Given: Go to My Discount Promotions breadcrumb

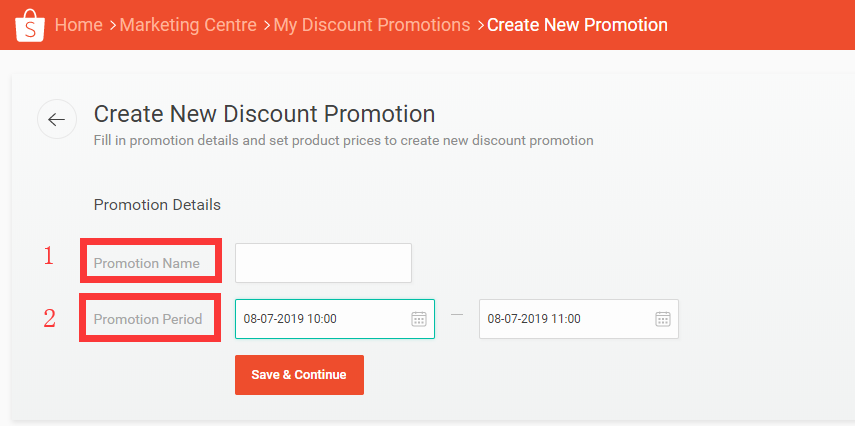Looking at the screenshot, I should [x=371, y=24].
